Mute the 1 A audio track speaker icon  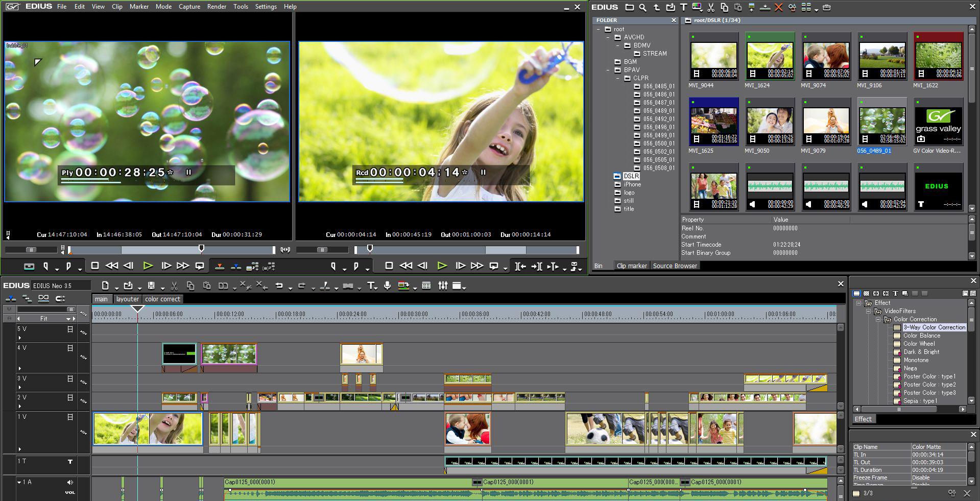pyautogui.click(x=70, y=482)
